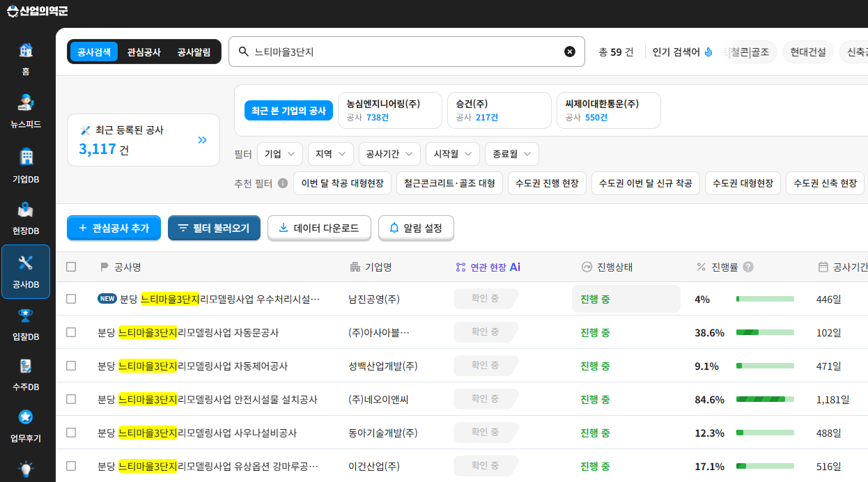Click the info icon next to 추천 필터
Screen dimensions: 868x482
[x=283, y=183]
